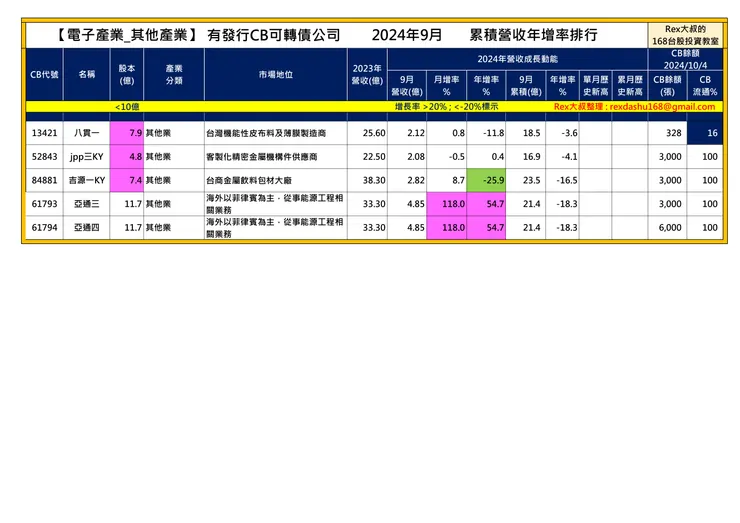Click the CB代號 column header
740x523 pixels.
(x=44, y=75)
